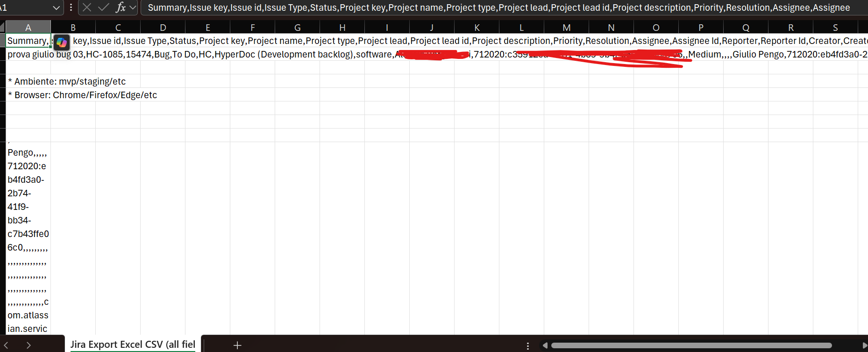This screenshot has width=868, height=352.
Task: Select column H header
Action: 342,27
